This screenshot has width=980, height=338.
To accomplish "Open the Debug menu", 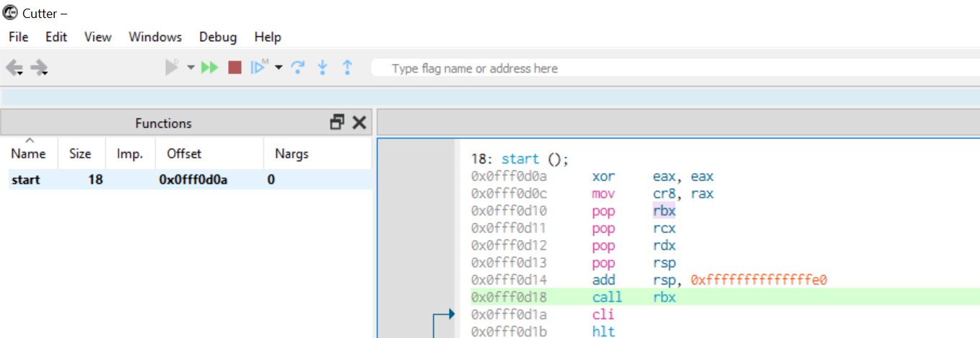I will (x=217, y=37).
